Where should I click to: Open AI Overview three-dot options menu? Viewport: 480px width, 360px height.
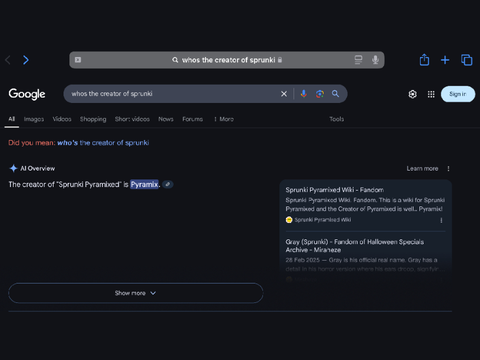click(448, 169)
